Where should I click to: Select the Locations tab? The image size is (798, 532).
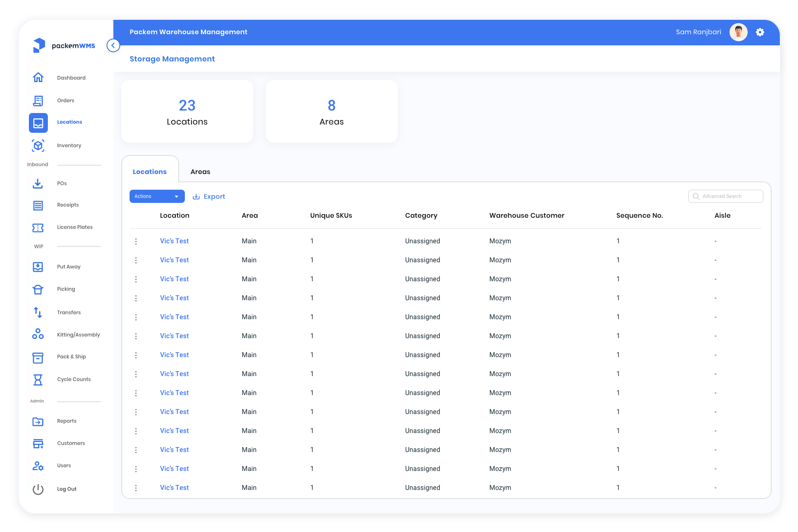pos(149,172)
